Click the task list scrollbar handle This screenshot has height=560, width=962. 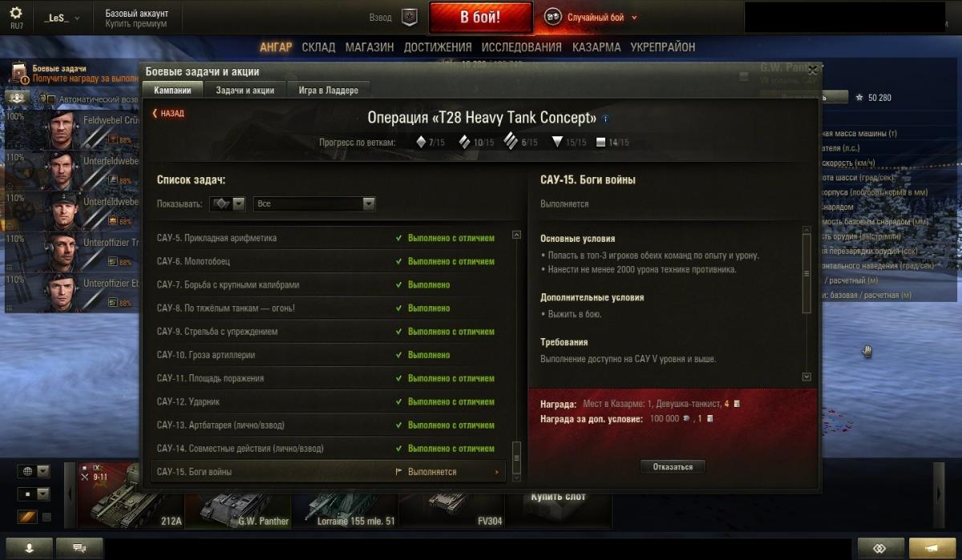pos(517,456)
